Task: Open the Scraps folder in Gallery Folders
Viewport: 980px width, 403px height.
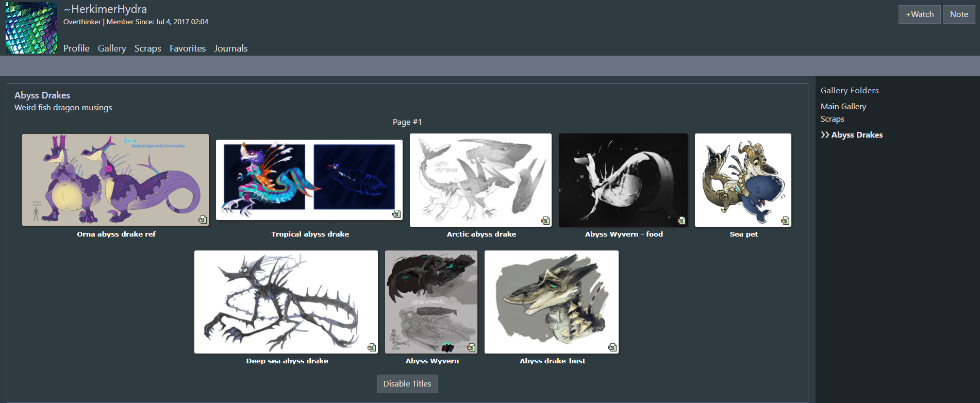Action: pyautogui.click(x=833, y=119)
